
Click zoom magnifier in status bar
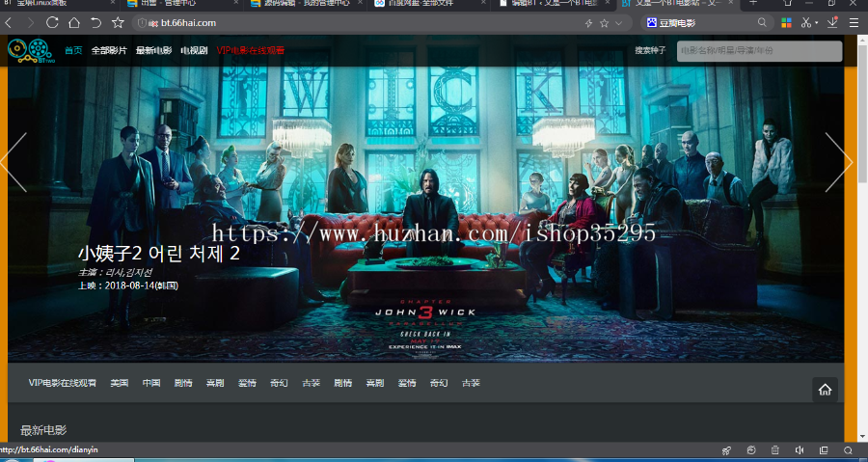click(x=848, y=450)
